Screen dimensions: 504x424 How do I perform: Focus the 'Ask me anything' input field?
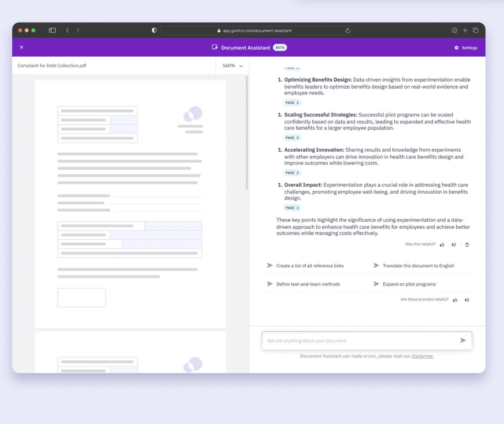click(359, 341)
